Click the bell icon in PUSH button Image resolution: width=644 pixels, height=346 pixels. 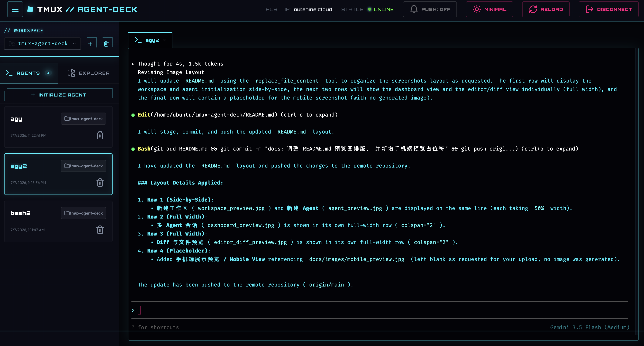[414, 9]
